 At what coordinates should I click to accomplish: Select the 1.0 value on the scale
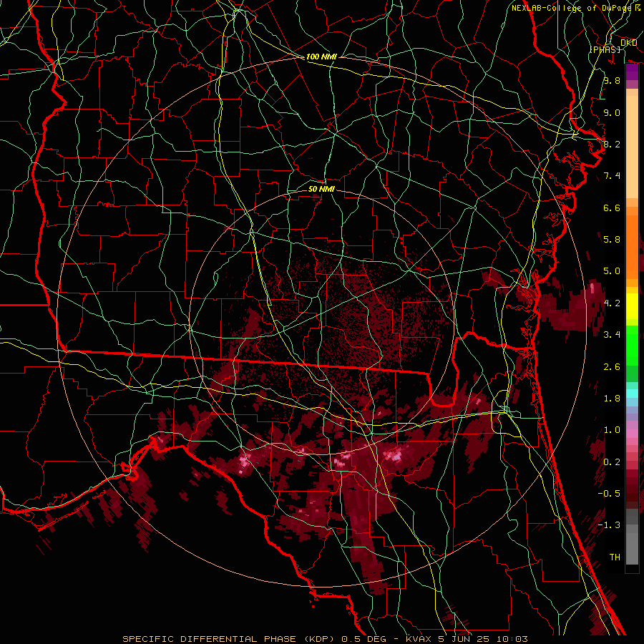point(612,430)
